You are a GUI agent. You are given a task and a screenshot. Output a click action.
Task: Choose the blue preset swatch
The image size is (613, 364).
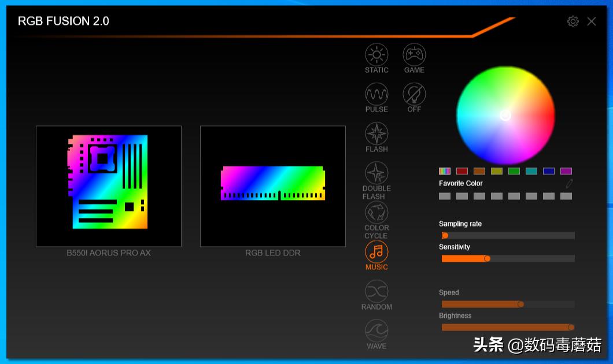pos(549,171)
